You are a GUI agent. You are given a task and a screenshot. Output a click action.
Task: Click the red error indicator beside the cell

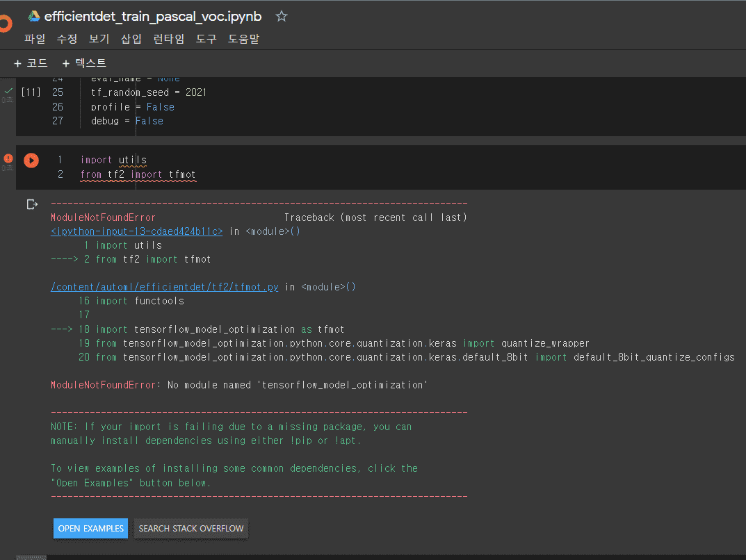point(8,158)
